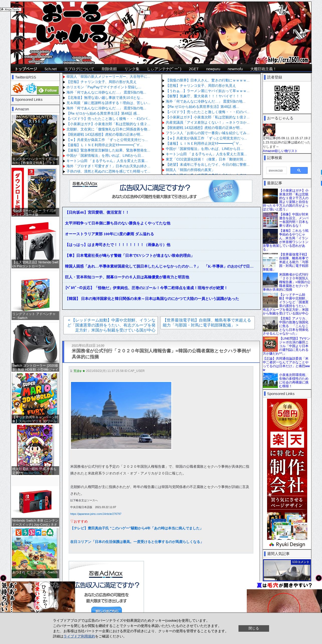
Task: Open トップページ in navigation bar
Action: (x=26, y=69)
